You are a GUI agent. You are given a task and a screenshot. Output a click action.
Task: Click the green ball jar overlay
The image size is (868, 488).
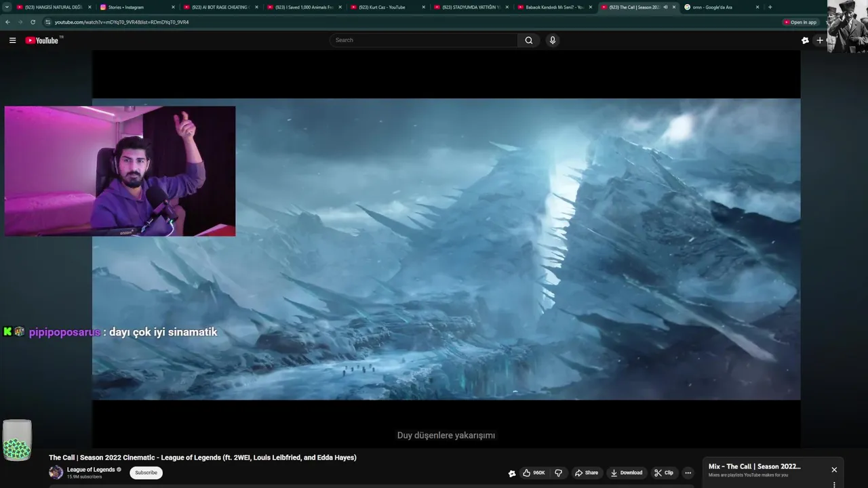click(x=17, y=440)
